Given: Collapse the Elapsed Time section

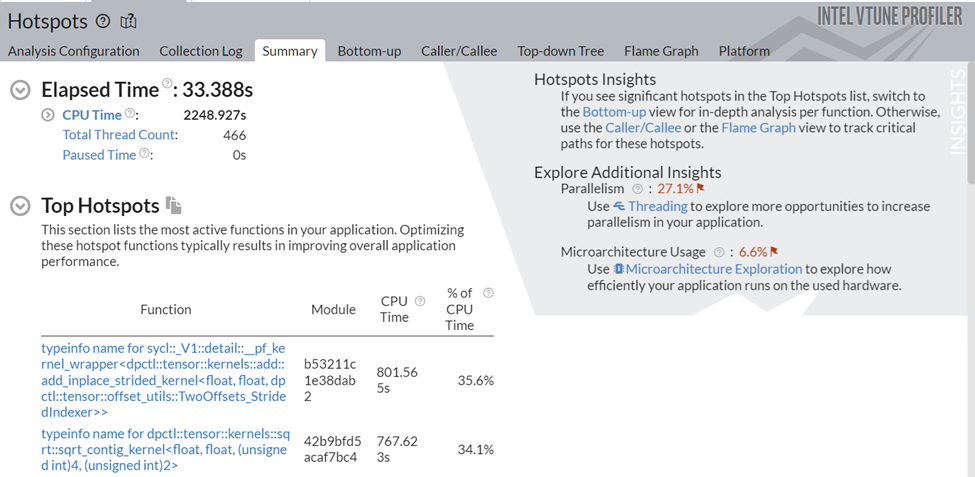Looking at the screenshot, I should (19, 90).
